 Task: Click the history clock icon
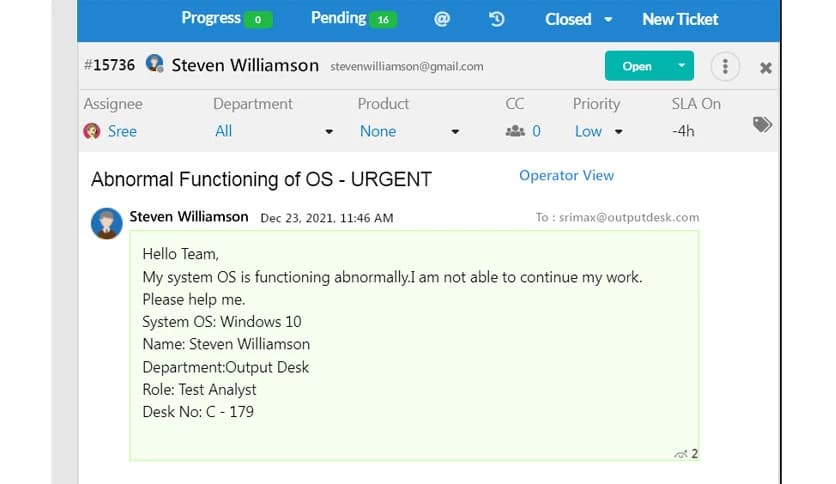[496, 19]
